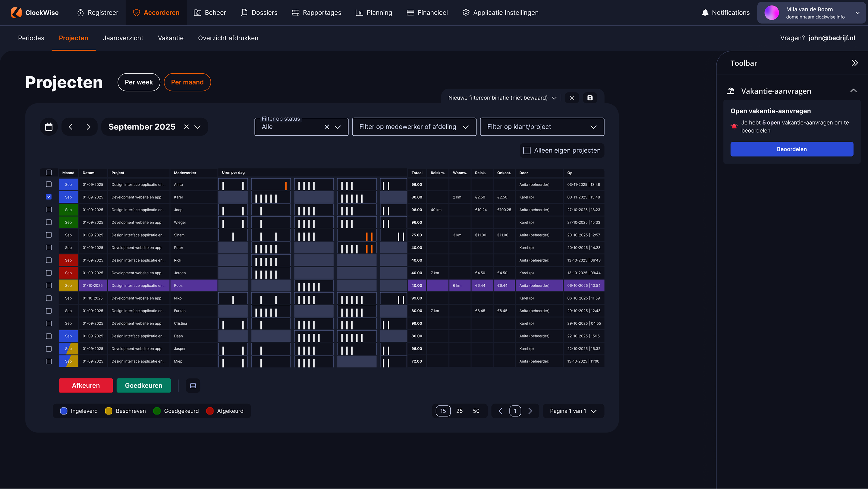Open the Filter op medewerker of afdeling dropdown
868x489 pixels.
414,126
